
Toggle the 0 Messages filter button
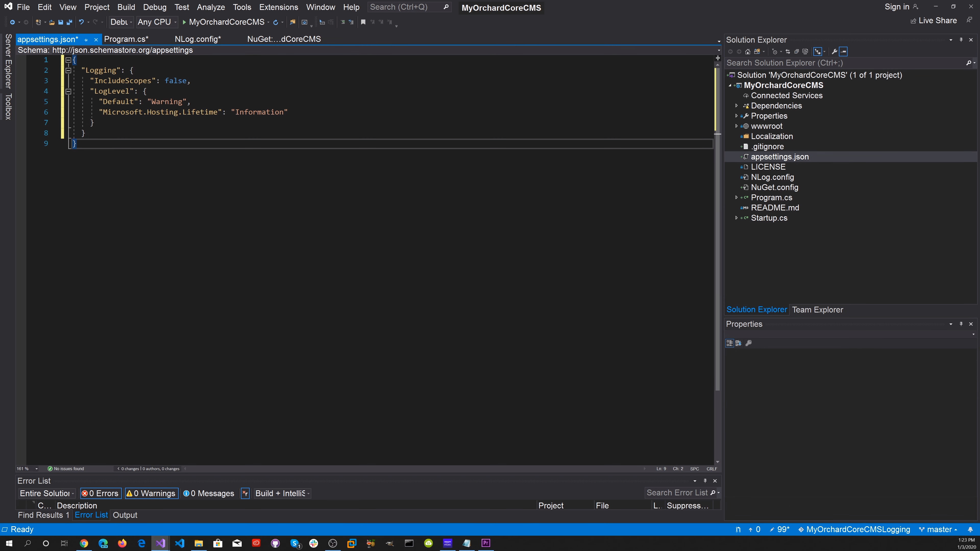click(x=209, y=493)
